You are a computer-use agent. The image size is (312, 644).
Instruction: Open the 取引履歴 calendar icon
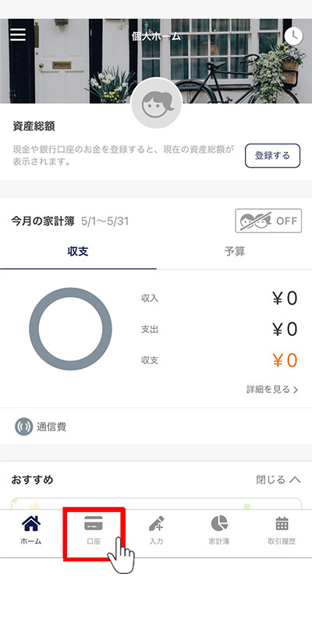click(x=282, y=524)
